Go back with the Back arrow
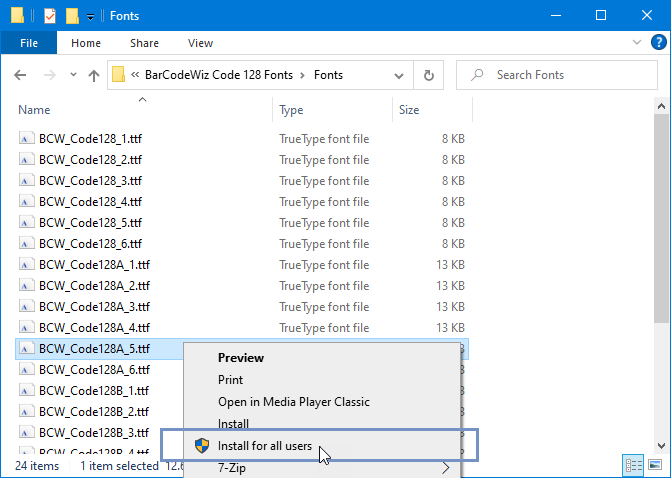 [20, 75]
